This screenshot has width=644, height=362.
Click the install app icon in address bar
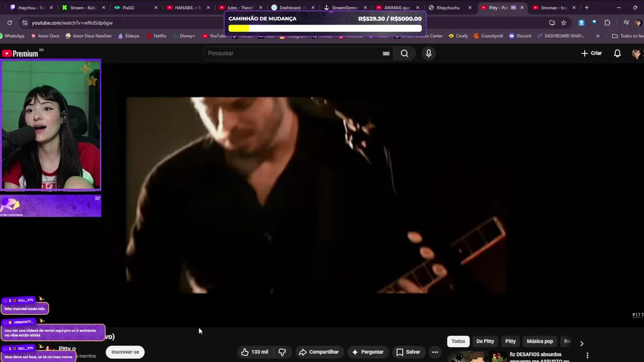click(552, 23)
